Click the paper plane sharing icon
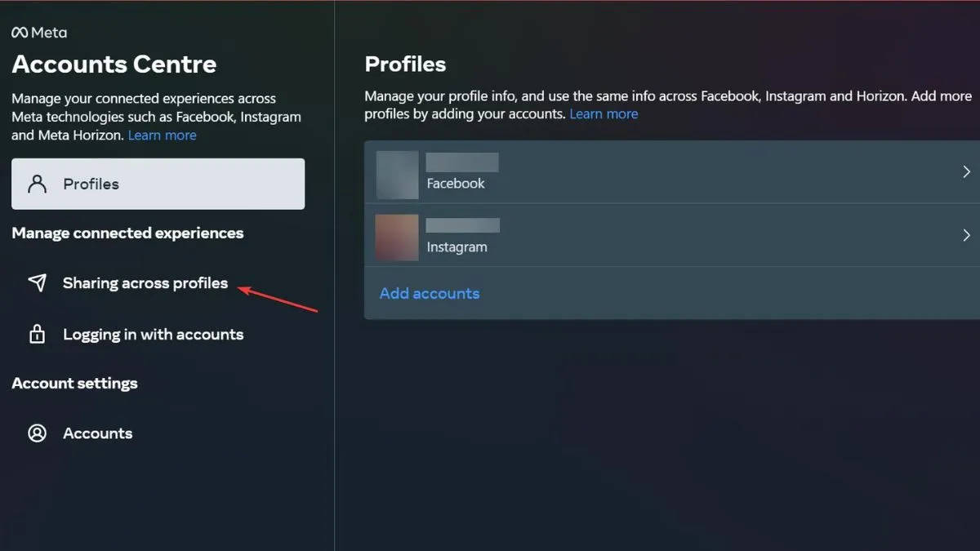Screen dimensions: 980x551 pyautogui.click(x=38, y=283)
